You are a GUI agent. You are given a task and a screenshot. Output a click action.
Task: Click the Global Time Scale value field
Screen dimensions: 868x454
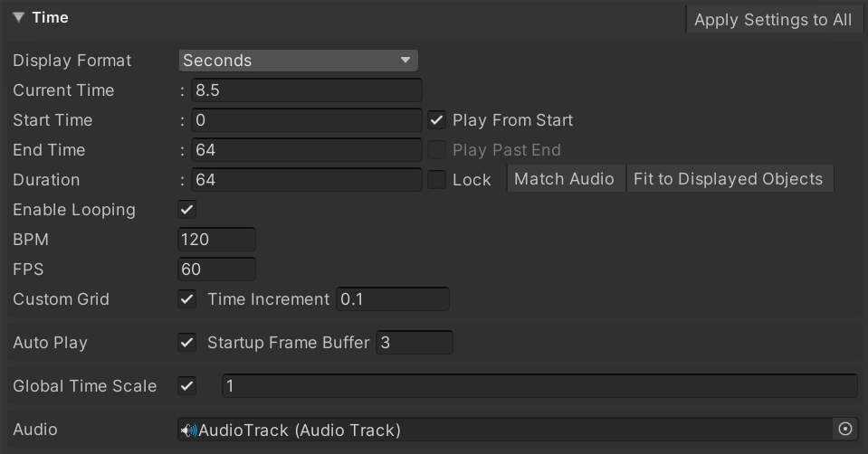[x=539, y=385]
